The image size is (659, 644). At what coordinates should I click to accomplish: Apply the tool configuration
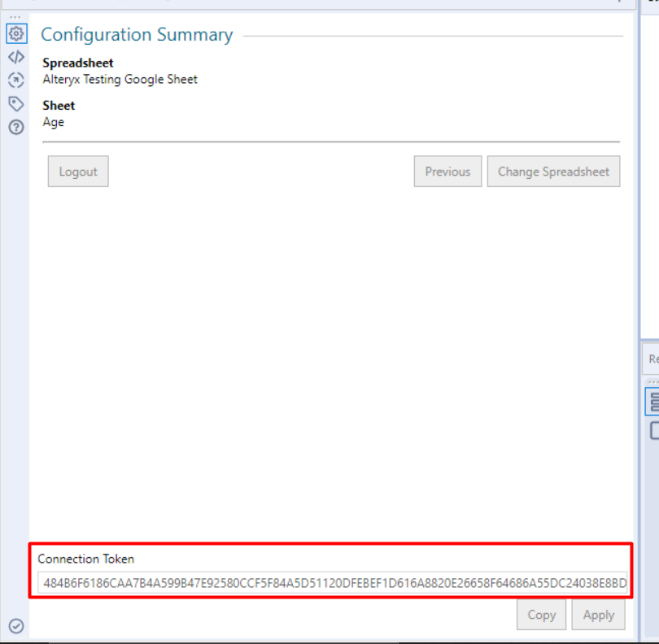[598, 615]
